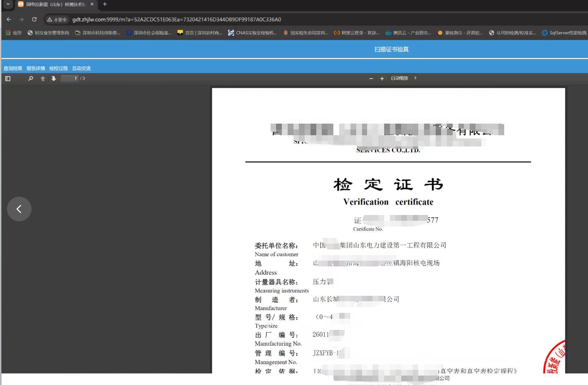Zoom in the PDF with plus

point(382,78)
